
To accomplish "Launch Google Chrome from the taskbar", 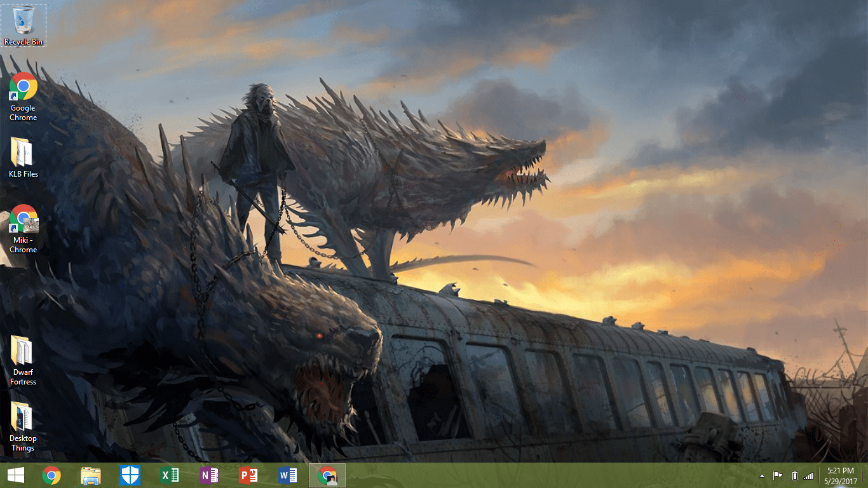I will [x=51, y=475].
